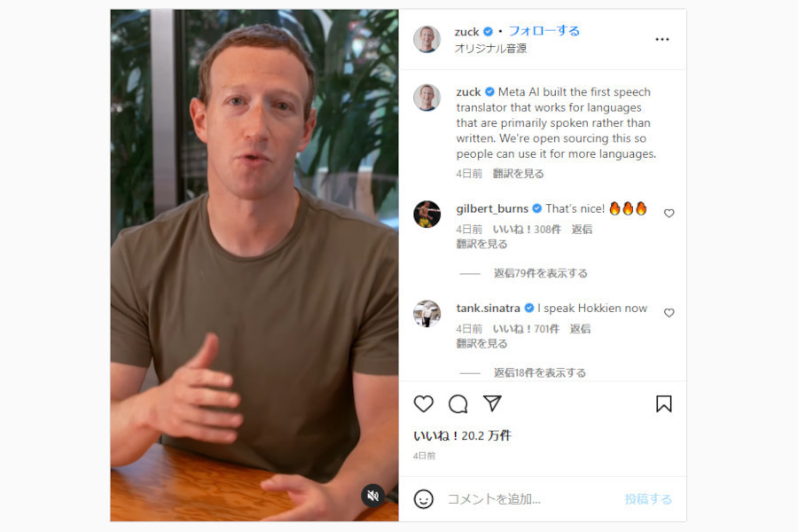Unmute video via speaker icon
The width and height of the screenshot is (798, 532).
coord(373,496)
